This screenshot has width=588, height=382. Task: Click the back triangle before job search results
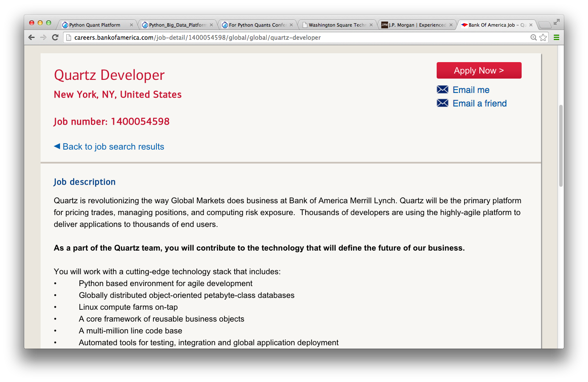pos(57,146)
